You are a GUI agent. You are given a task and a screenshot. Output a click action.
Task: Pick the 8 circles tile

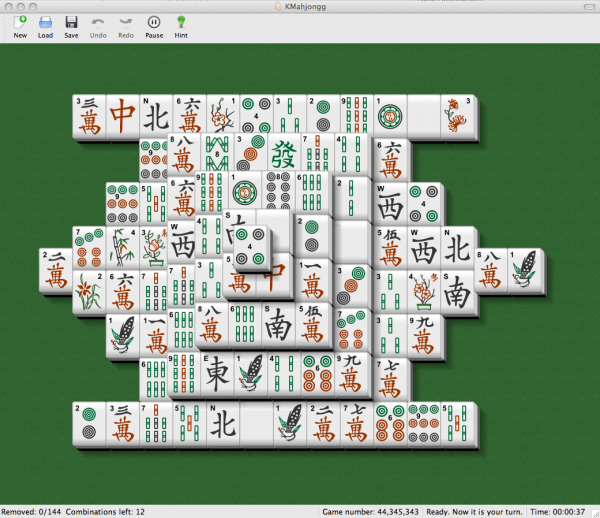[278, 191]
